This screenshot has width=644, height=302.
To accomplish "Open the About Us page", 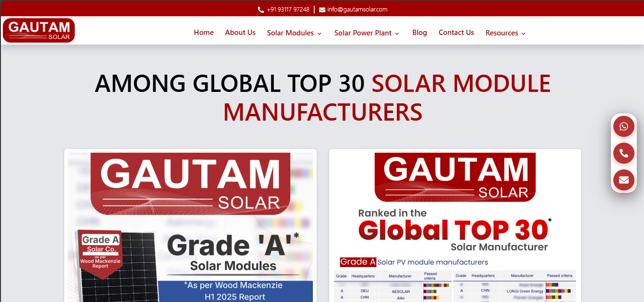I will (x=240, y=33).
